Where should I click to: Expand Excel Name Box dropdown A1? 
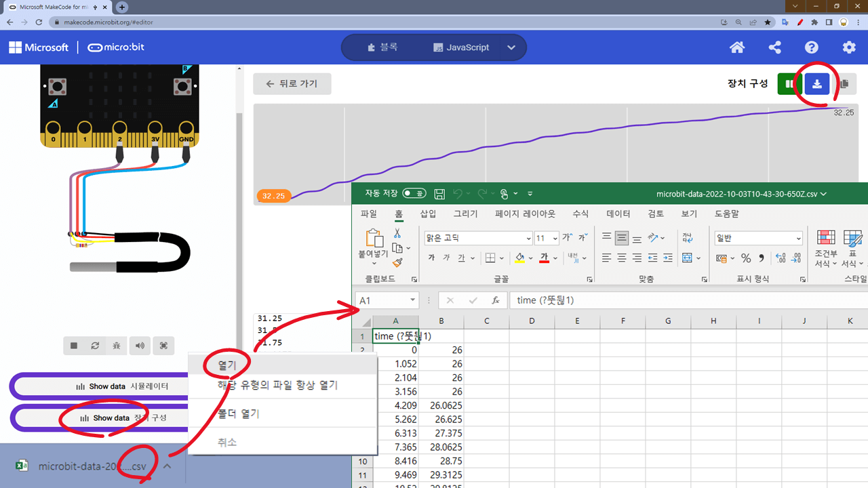pyautogui.click(x=412, y=300)
